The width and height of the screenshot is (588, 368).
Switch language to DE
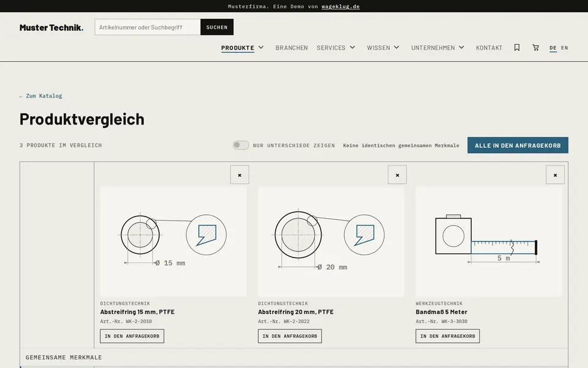[552, 48]
